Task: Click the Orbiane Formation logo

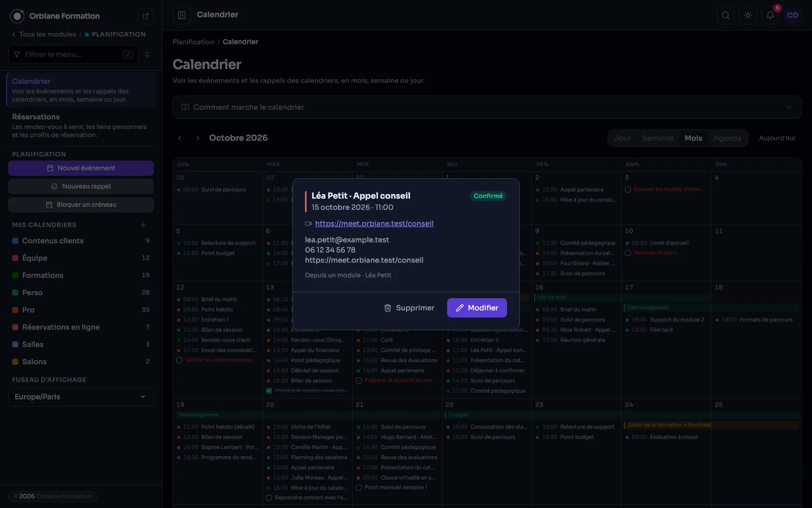Action: (17, 16)
